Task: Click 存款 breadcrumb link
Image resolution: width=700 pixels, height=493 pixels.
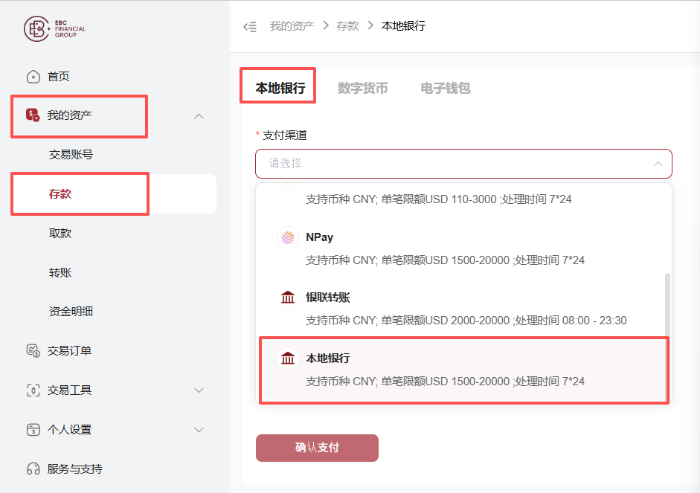Action: pyautogui.click(x=348, y=26)
